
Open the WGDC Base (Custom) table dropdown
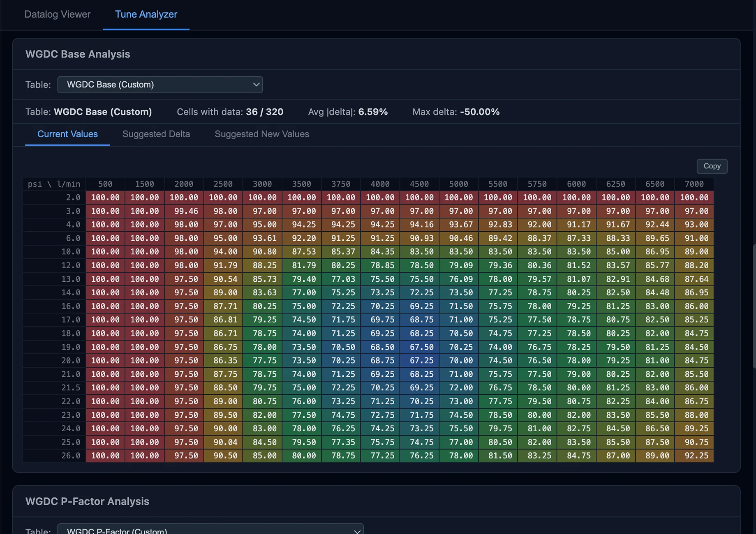[160, 85]
